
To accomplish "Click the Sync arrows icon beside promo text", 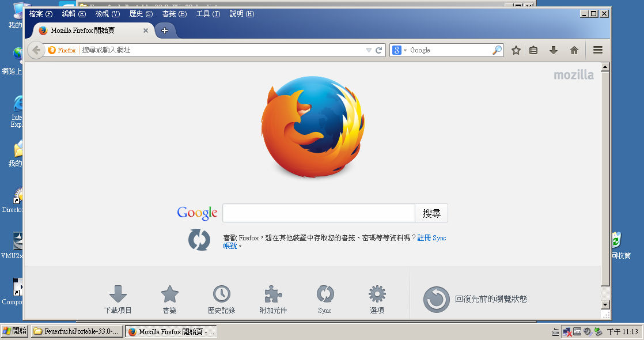I will coord(199,240).
